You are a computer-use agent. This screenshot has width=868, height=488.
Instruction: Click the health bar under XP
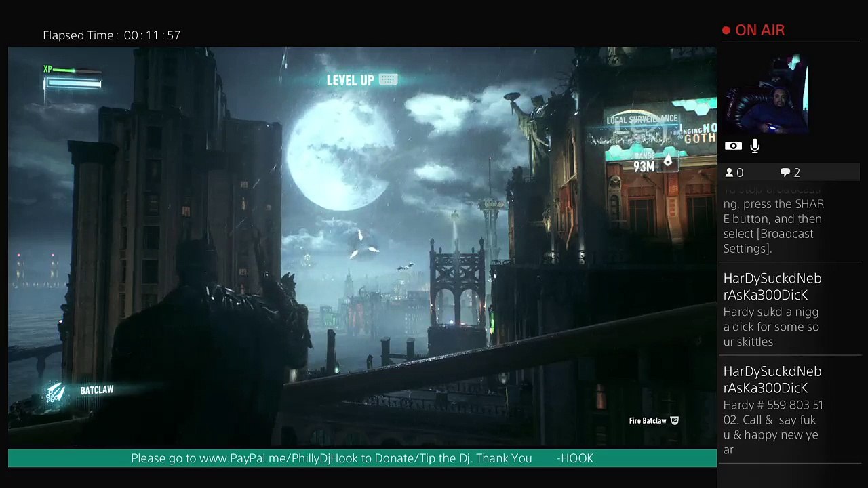[73, 84]
